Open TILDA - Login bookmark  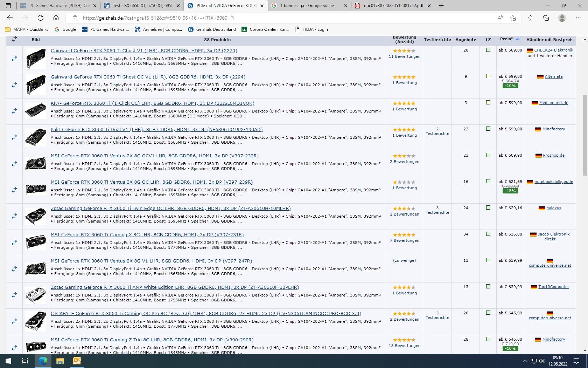(311, 29)
